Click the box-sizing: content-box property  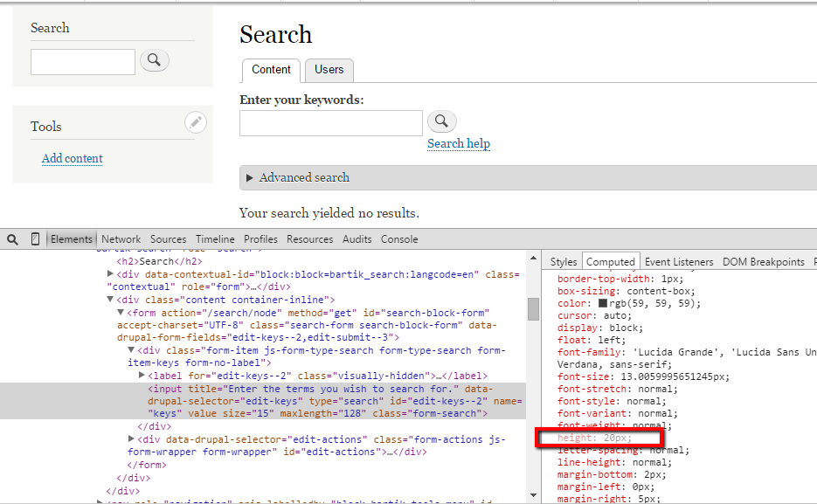(x=627, y=291)
